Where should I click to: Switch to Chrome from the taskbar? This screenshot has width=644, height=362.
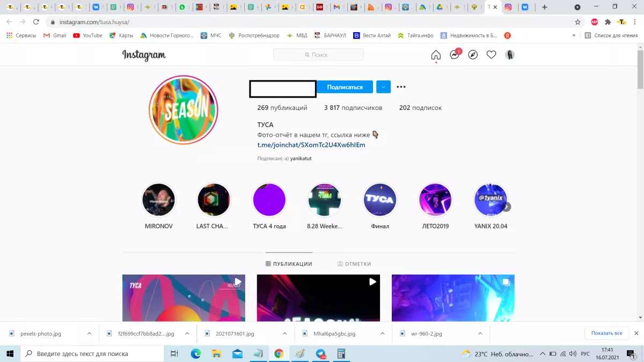point(279,354)
